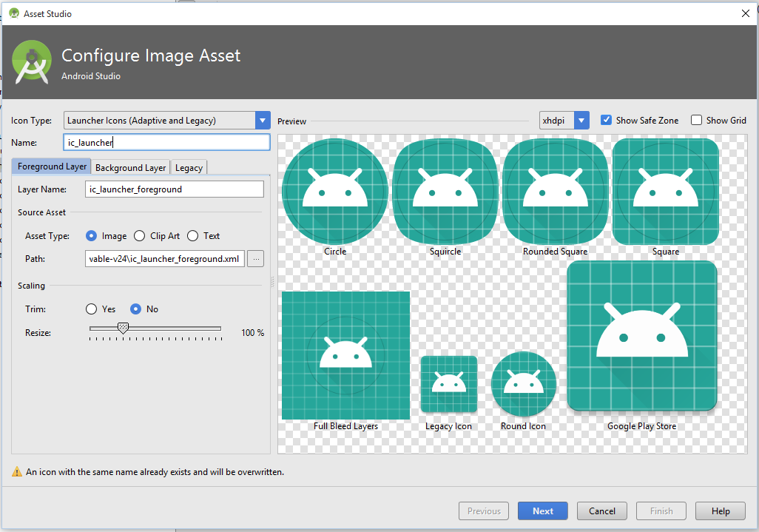Click the Next button
This screenshot has width=759, height=532.
542,511
